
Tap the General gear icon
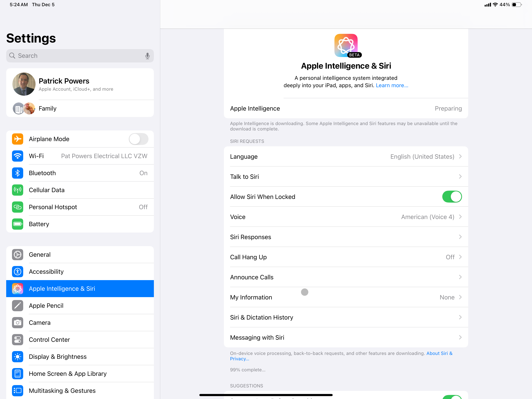click(18, 254)
